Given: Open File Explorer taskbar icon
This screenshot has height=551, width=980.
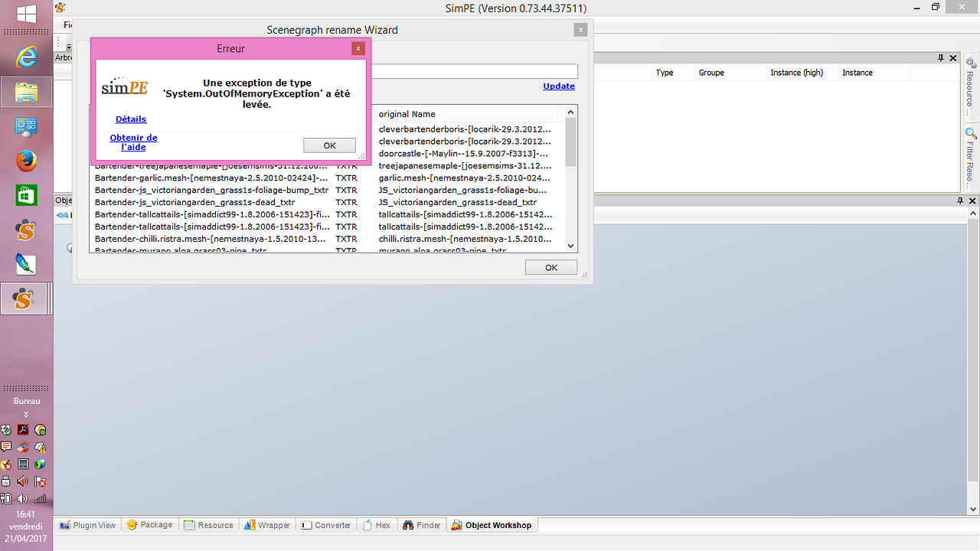Looking at the screenshot, I should [x=27, y=92].
